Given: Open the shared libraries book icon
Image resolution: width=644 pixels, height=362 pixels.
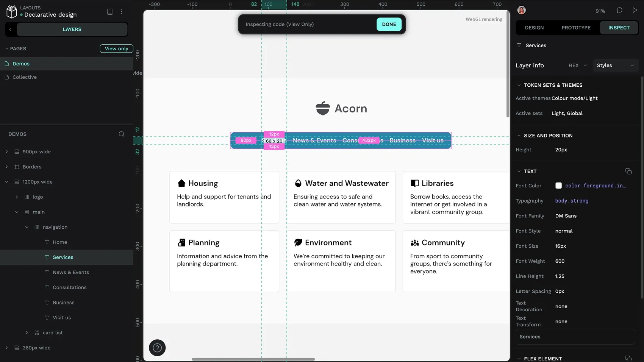Looking at the screenshot, I should 110,12.
